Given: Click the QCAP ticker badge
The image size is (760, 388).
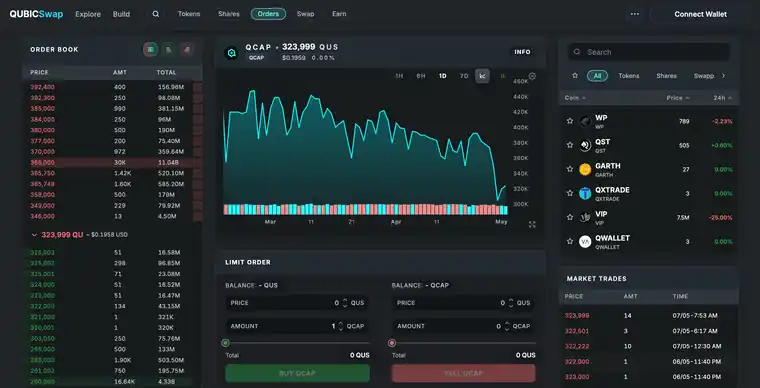Looking at the screenshot, I should [257, 58].
